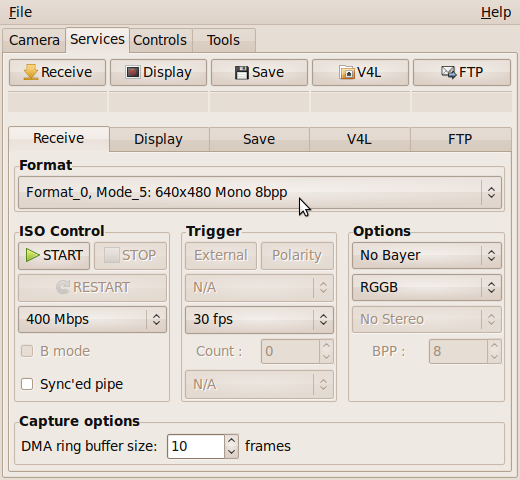Open the File menu

coord(20,12)
